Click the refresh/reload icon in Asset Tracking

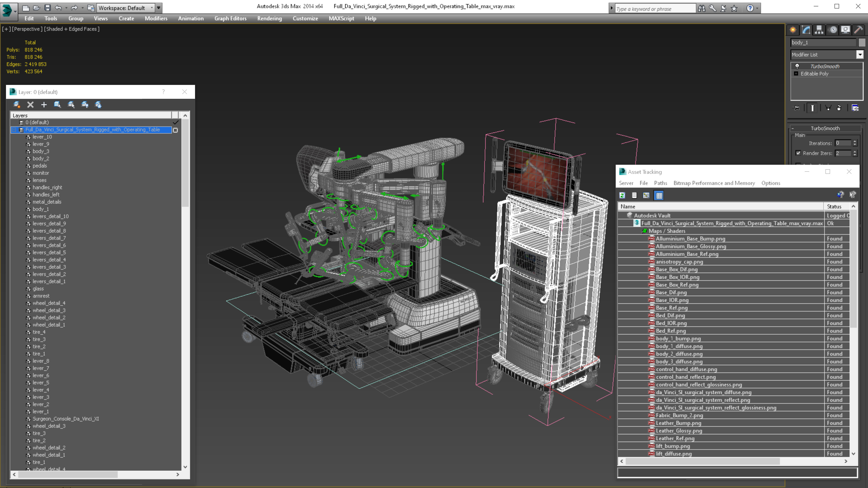(622, 196)
